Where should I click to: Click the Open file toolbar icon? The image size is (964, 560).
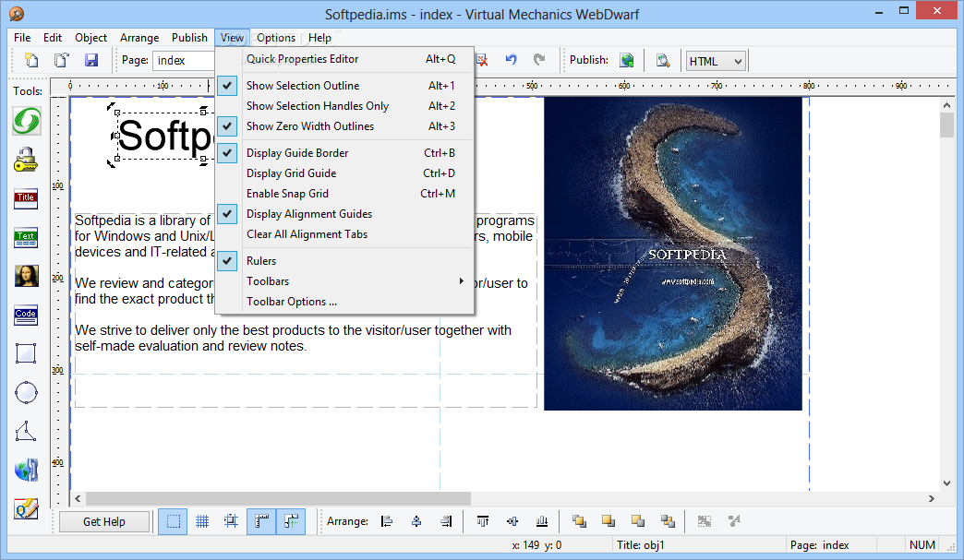point(61,60)
